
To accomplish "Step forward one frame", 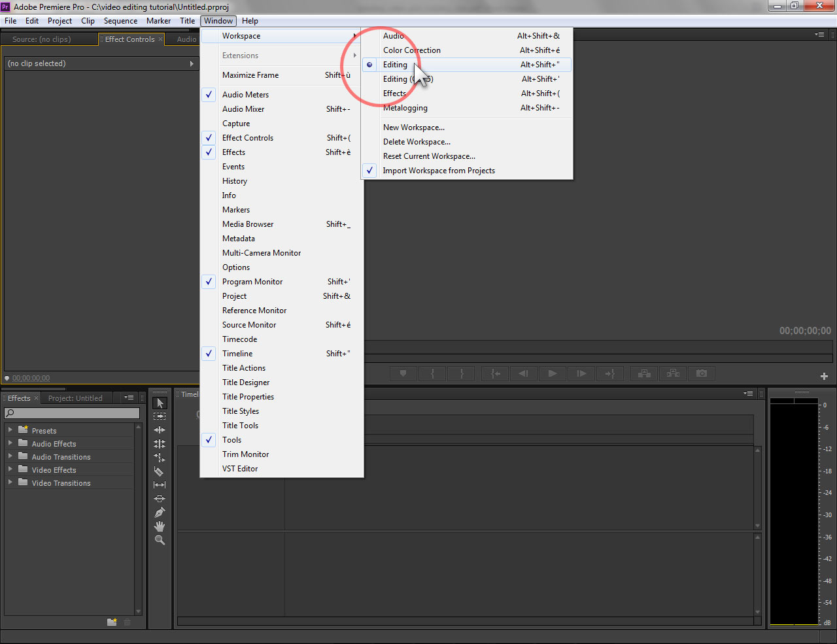I will (581, 373).
